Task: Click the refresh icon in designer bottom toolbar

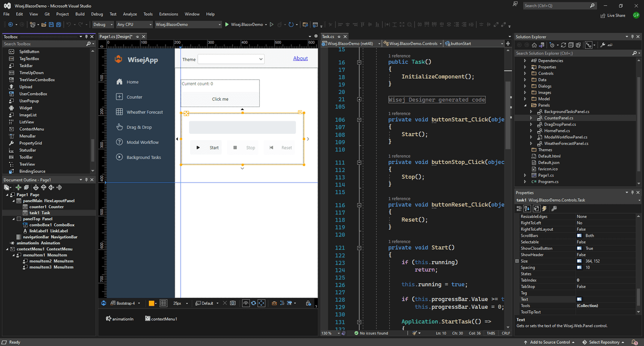Action: pyautogui.click(x=254, y=303)
